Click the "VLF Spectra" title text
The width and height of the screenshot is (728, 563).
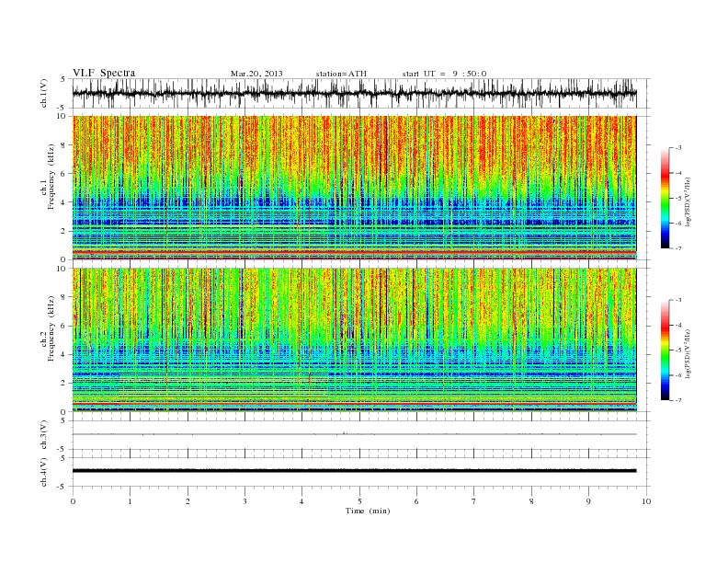pos(104,73)
